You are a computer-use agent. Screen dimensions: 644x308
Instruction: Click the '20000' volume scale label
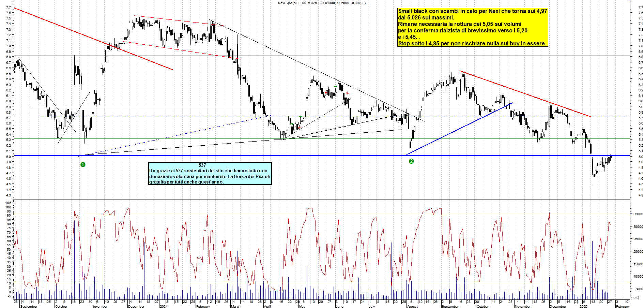click(x=638, y=252)
